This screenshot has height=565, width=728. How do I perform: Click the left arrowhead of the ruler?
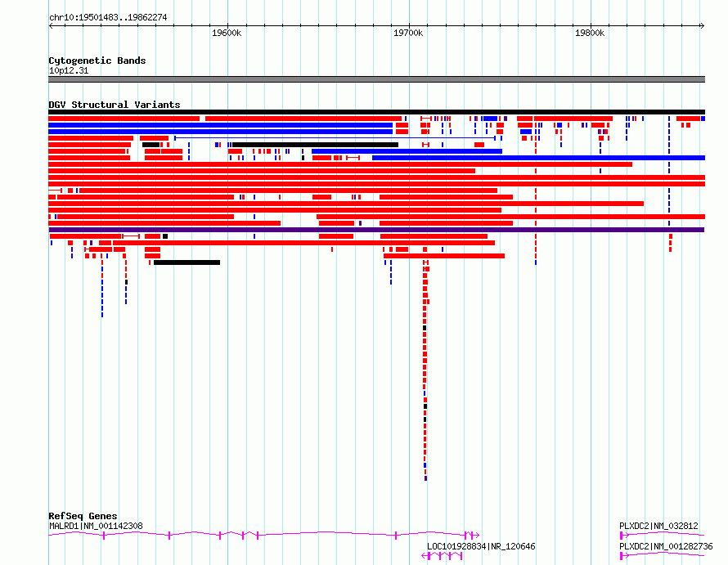tap(51, 26)
